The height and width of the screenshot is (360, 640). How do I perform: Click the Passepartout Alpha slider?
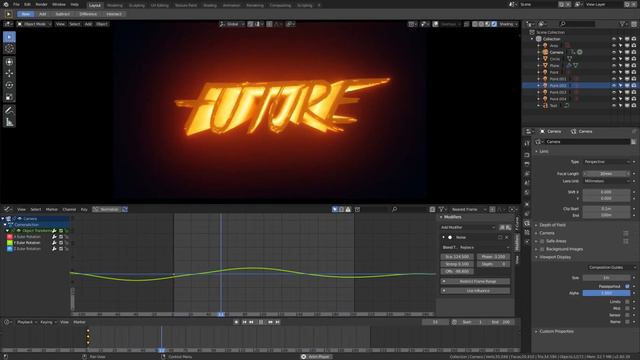(x=607, y=293)
